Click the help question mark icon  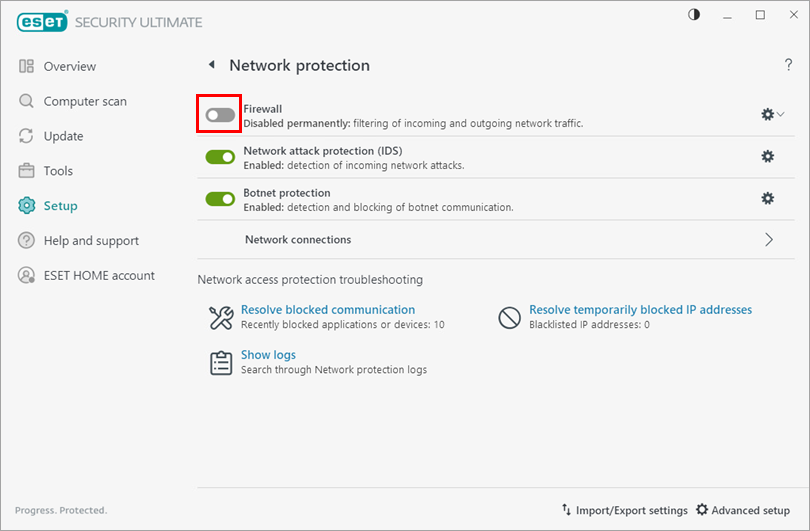pyautogui.click(x=788, y=66)
